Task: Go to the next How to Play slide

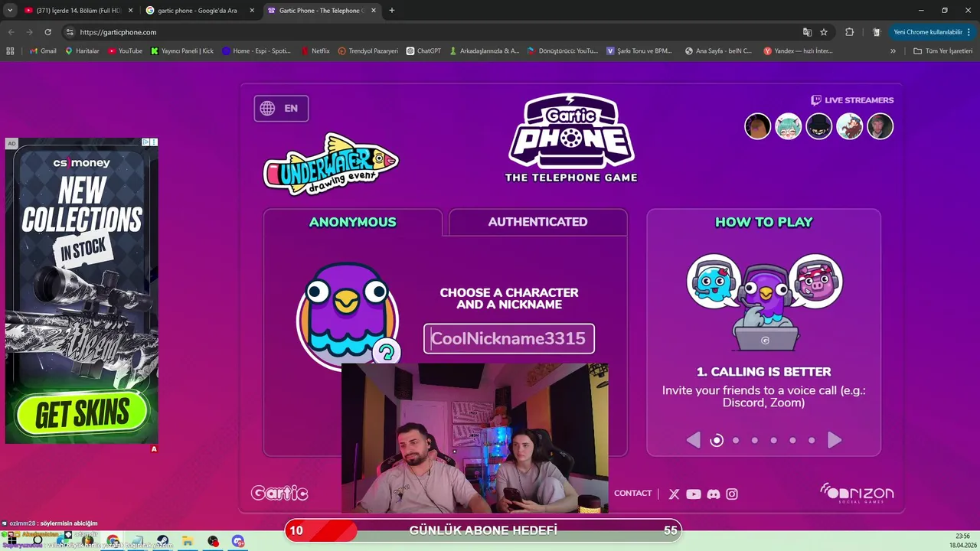Action: [835, 440]
